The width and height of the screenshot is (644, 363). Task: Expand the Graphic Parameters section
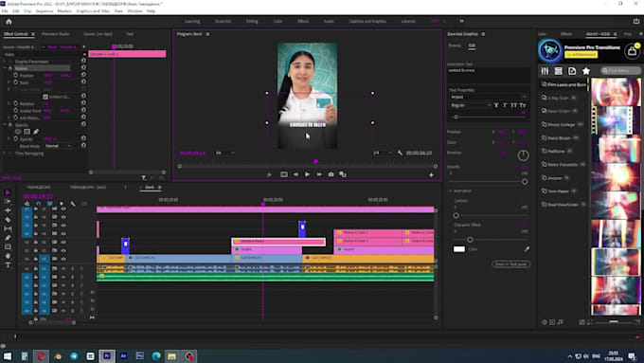click(5, 62)
